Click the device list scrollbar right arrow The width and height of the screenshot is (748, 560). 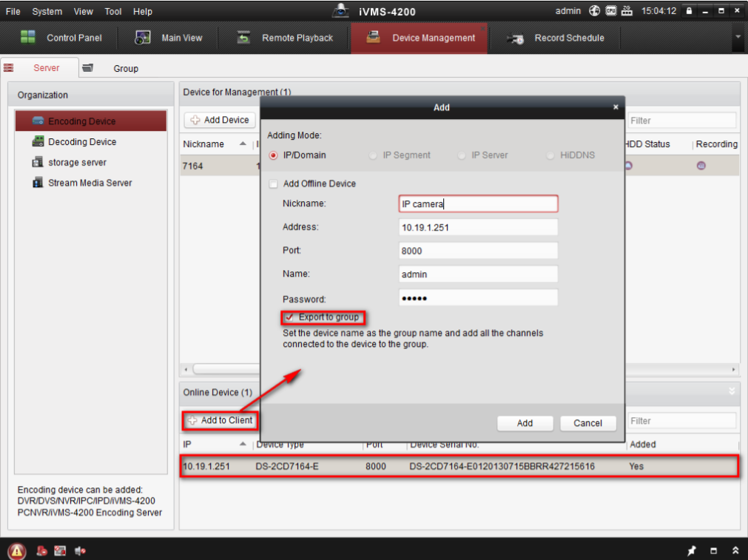point(733,369)
